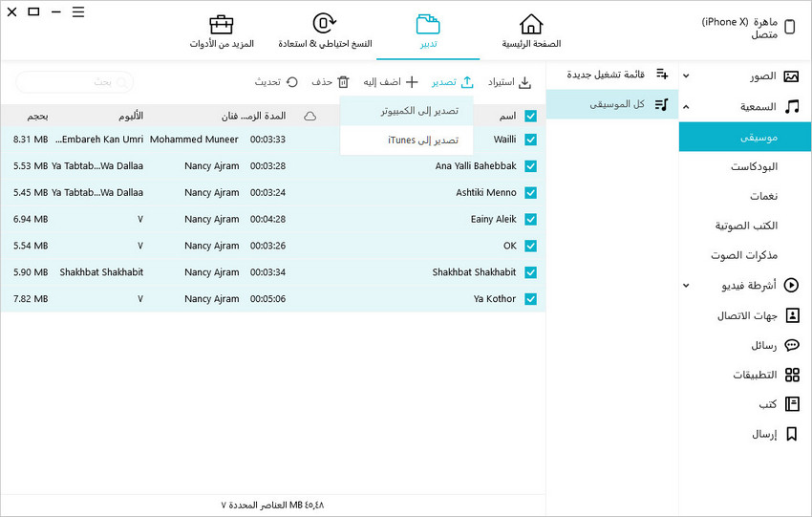This screenshot has height=517, width=812.
Task: Uncheck the Ana Yalli Bahebbak checkbox
Action: (530, 165)
